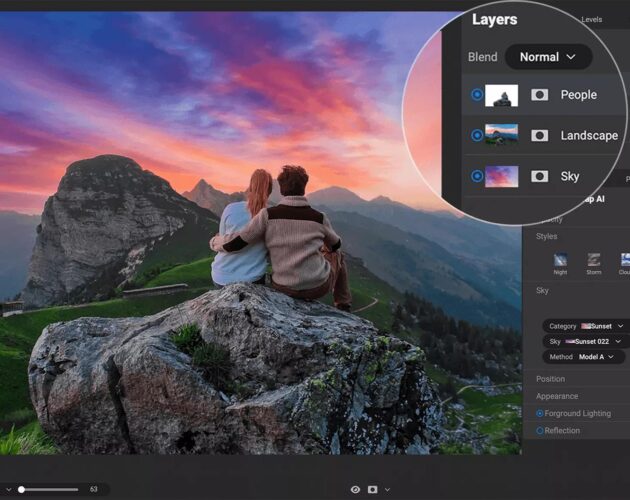This screenshot has width=630, height=500.
Task: Open the Sky layer thumbnail
Action: (501, 176)
